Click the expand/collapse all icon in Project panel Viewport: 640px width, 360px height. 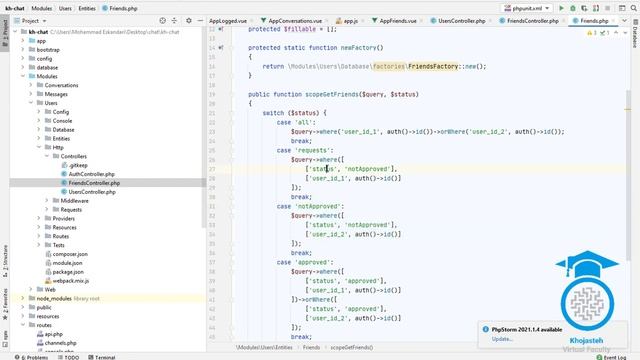(174, 20)
